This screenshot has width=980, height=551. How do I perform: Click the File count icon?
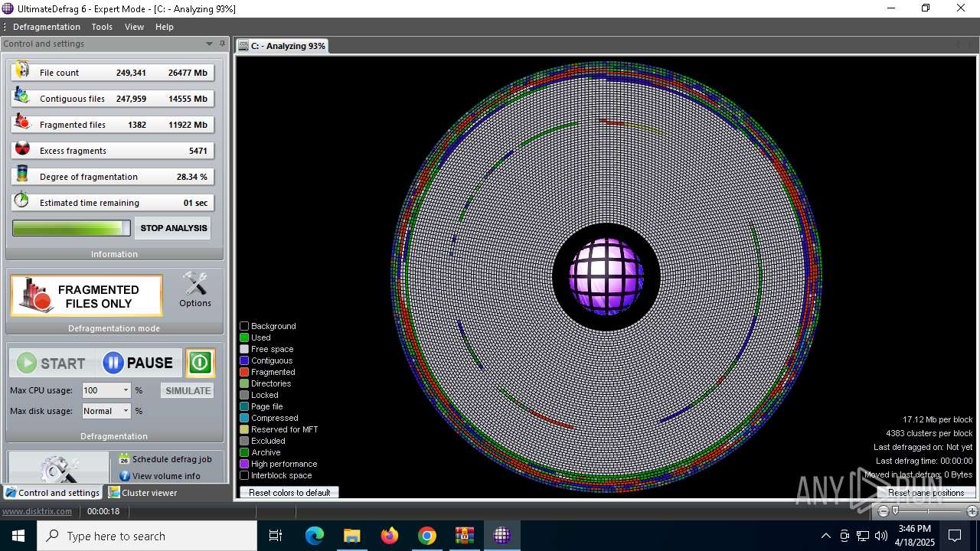22,71
